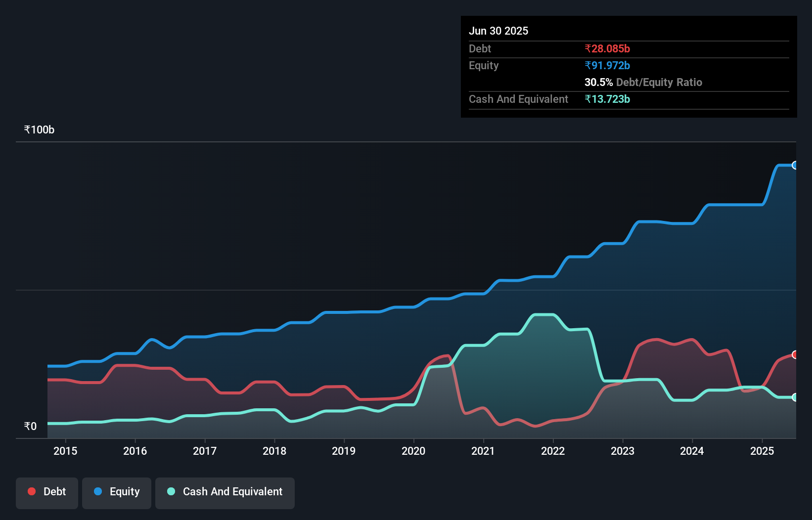Click the Debt label in tooltip

480,48
